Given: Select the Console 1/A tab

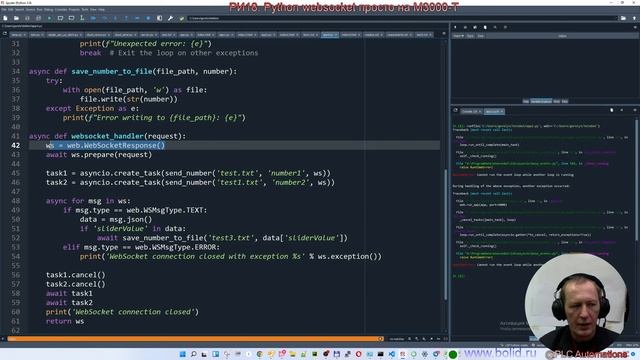Looking at the screenshot, I should pos(471,111).
